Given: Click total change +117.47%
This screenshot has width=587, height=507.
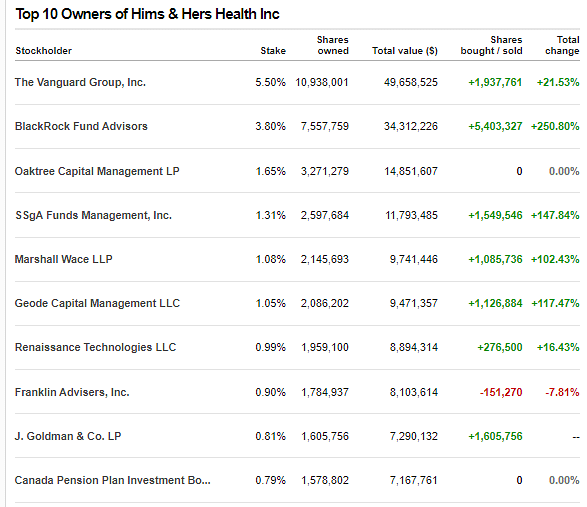Looking at the screenshot, I should pyautogui.click(x=556, y=303).
